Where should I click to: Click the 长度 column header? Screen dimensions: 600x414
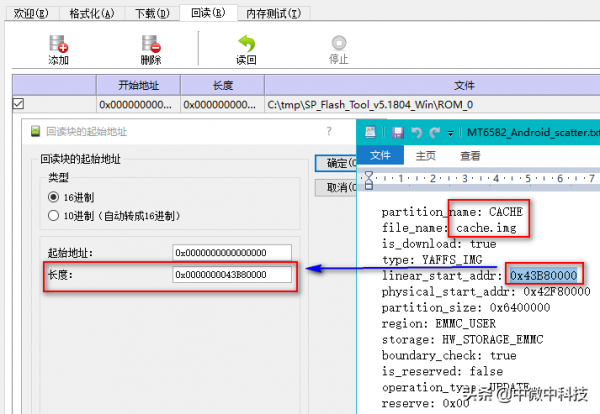point(223,85)
